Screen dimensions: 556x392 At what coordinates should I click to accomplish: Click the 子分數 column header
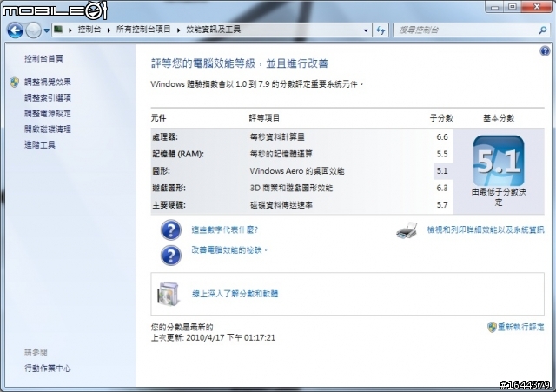pos(441,118)
